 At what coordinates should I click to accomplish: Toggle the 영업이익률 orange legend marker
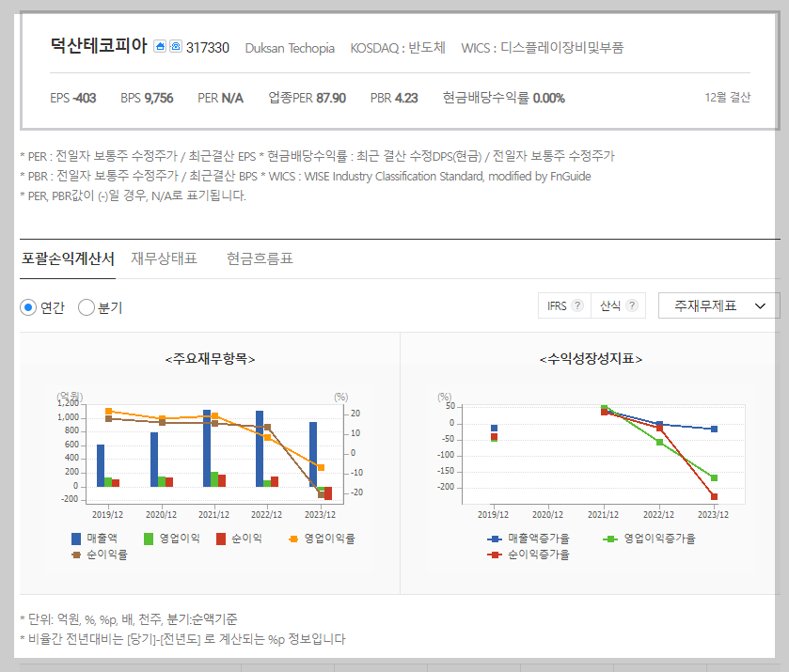[293, 539]
